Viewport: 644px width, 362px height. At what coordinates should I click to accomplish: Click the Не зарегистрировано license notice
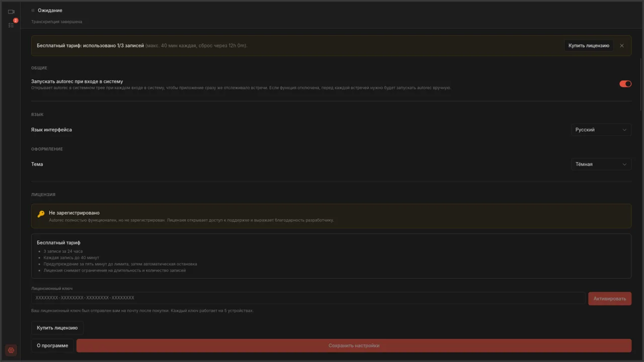click(x=331, y=216)
